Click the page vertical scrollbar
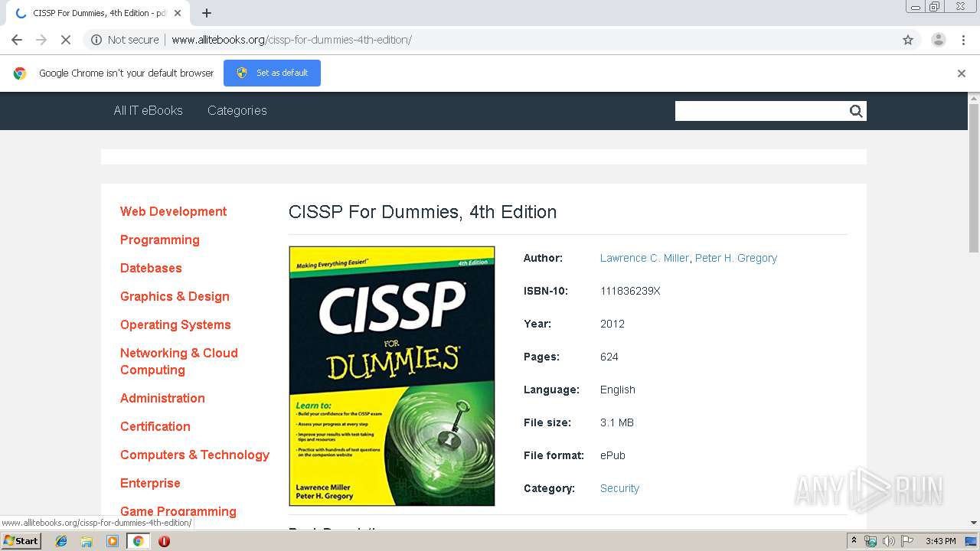This screenshot has width=980, height=551. (974, 177)
